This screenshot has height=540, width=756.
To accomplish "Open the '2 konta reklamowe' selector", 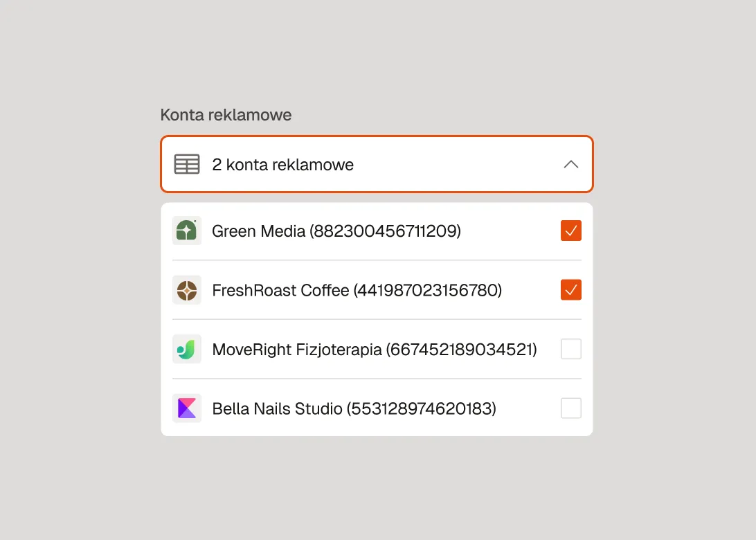I will tap(377, 164).
